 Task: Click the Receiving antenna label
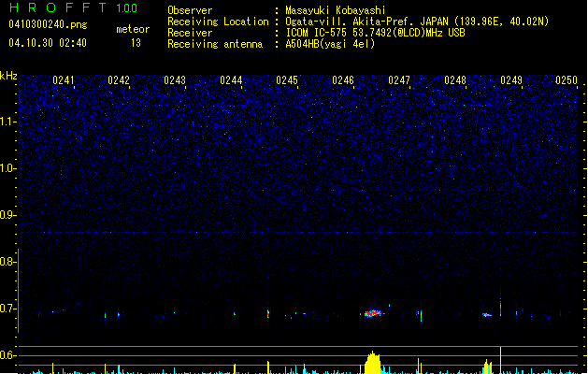[x=215, y=44]
